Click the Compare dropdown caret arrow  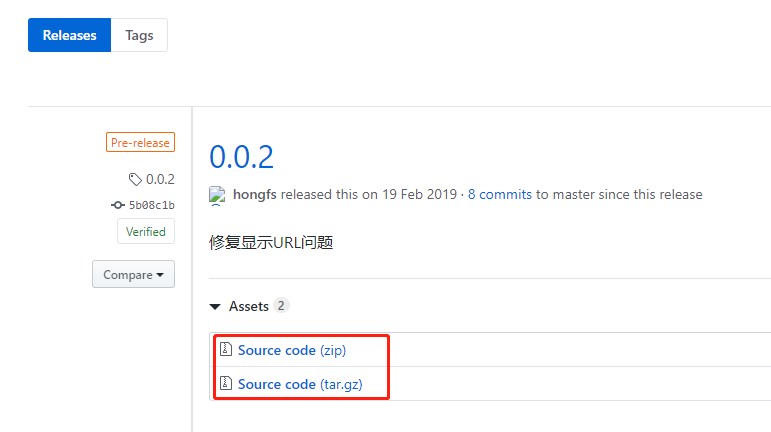[x=160, y=275]
